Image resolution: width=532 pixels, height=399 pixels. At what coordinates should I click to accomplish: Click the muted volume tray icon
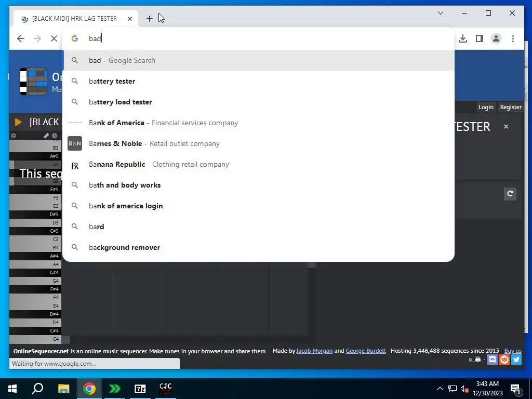[464, 389]
